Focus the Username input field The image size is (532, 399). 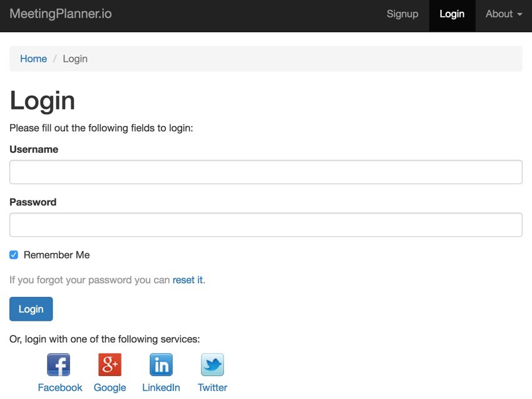tap(265, 172)
